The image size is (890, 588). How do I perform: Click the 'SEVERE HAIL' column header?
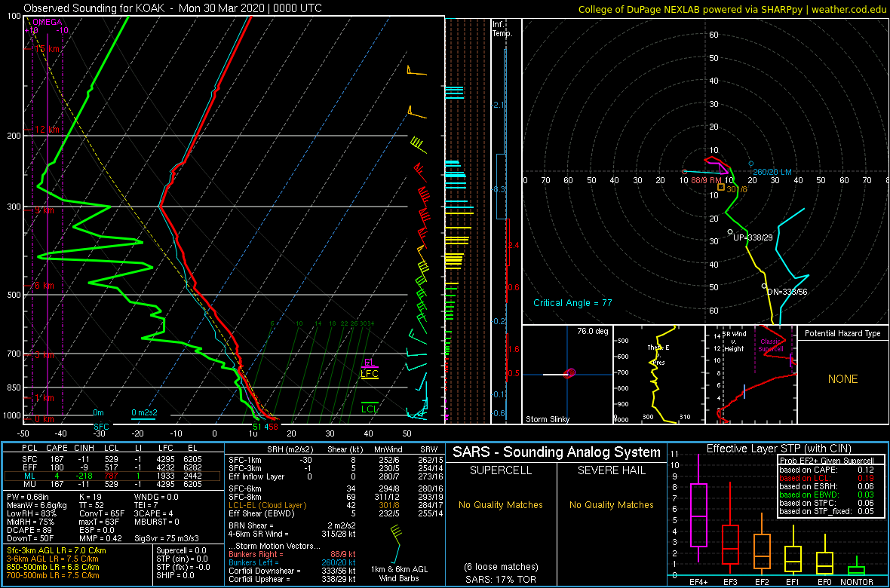point(612,472)
